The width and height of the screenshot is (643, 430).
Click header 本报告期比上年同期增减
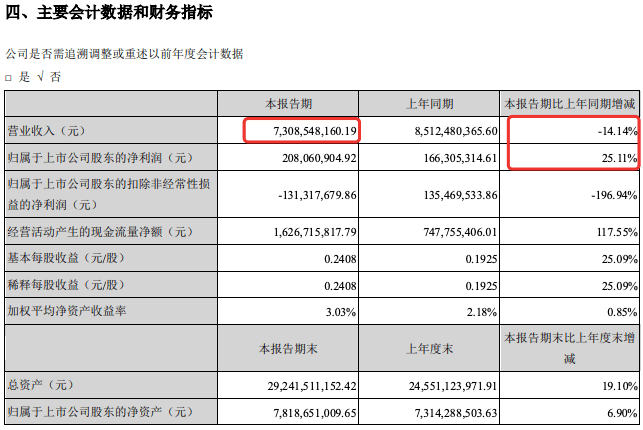point(569,104)
